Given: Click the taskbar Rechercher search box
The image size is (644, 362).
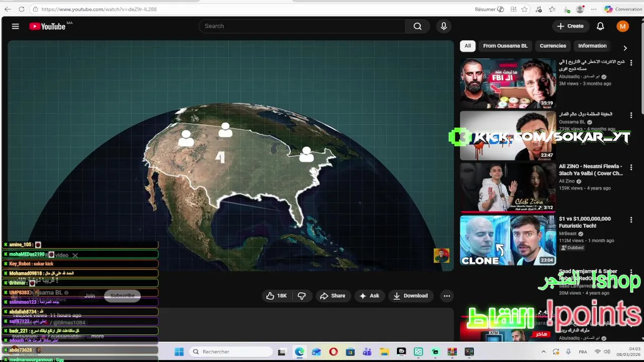Looking at the screenshot, I should [x=230, y=352].
